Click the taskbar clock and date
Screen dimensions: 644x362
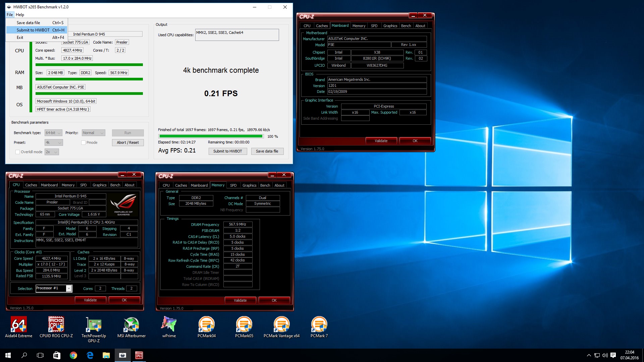(629, 355)
